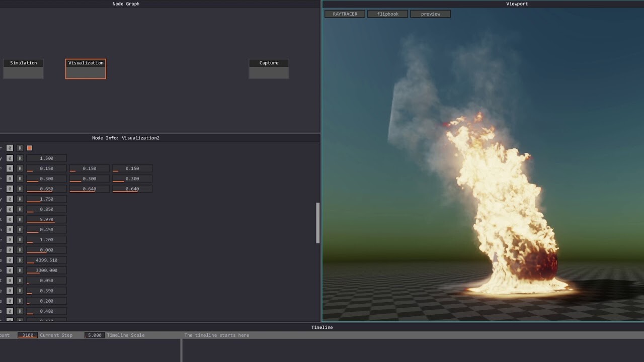Click the R icon beside the 0.850 field
This screenshot has height=362, width=644.
20,209
